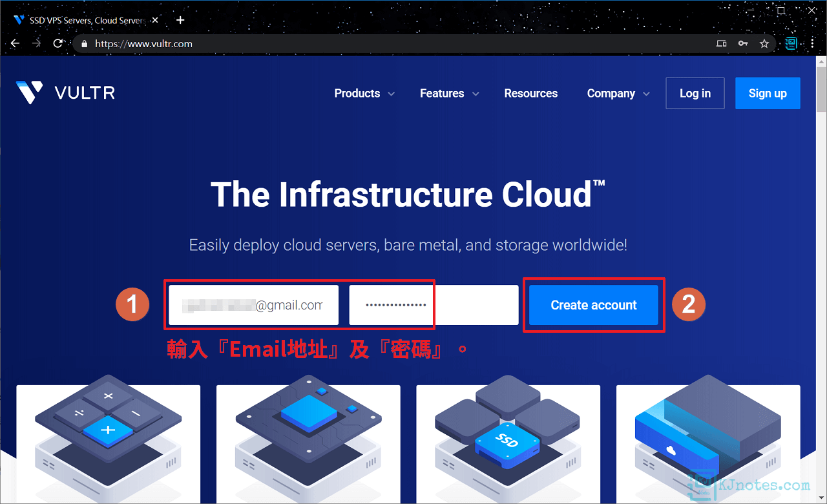Open the Resources menu item
This screenshot has width=827, height=504.
click(x=530, y=94)
